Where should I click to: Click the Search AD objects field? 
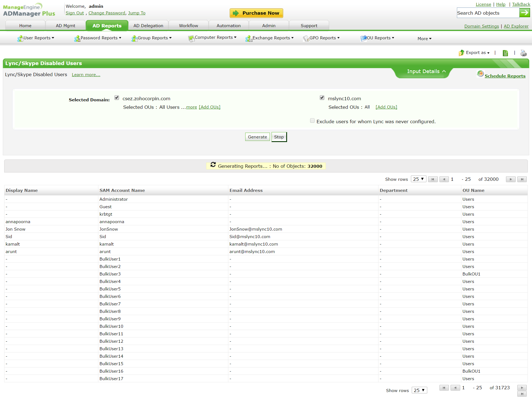coord(488,13)
